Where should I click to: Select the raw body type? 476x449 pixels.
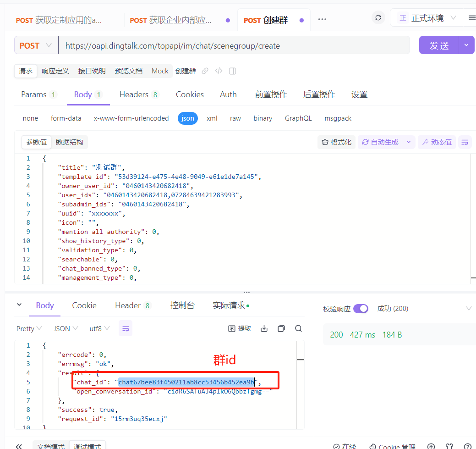tap(235, 118)
